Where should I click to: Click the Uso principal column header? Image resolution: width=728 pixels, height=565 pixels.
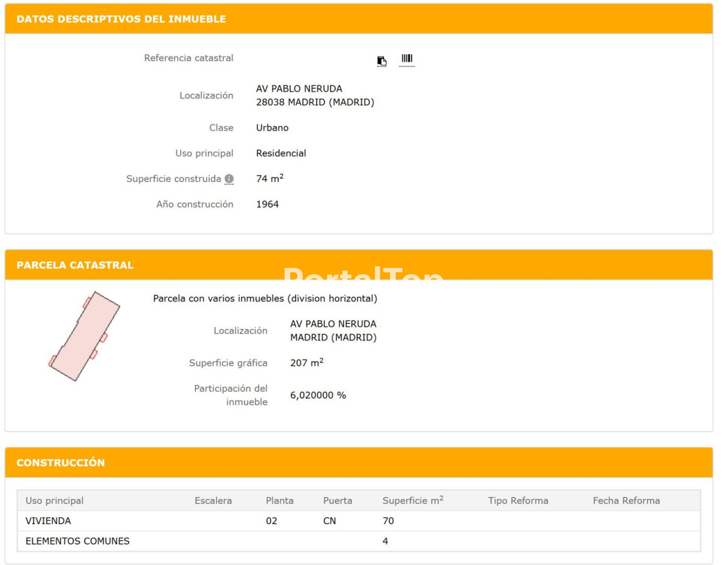[x=54, y=501]
